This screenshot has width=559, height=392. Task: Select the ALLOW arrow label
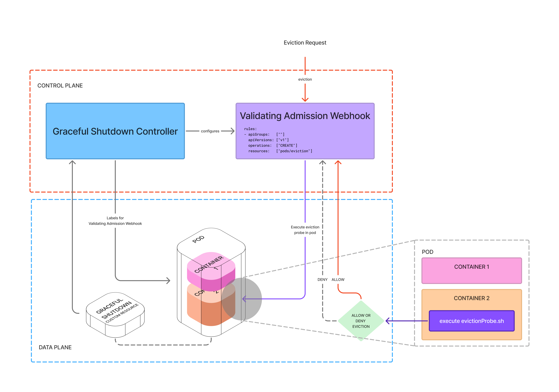click(338, 279)
